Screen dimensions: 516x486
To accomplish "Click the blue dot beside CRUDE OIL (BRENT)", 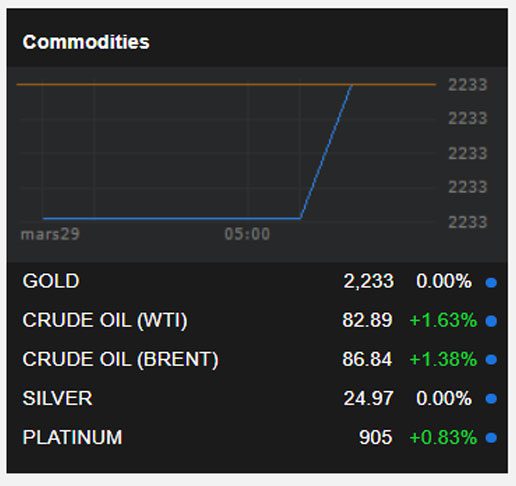I will click(x=491, y=360).
